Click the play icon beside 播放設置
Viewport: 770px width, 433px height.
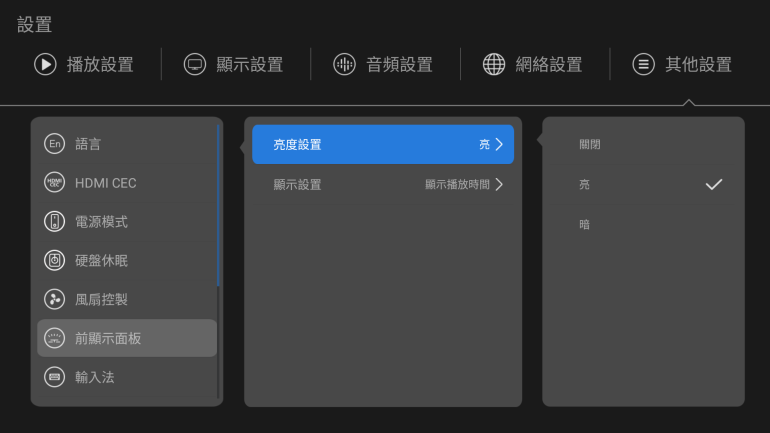click(x=45, y=64)
